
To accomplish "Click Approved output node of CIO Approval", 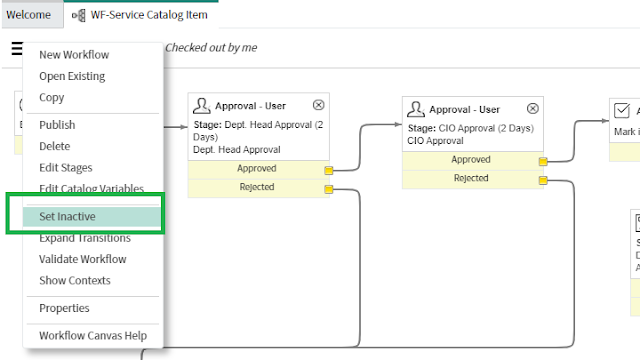I will 543,161.
